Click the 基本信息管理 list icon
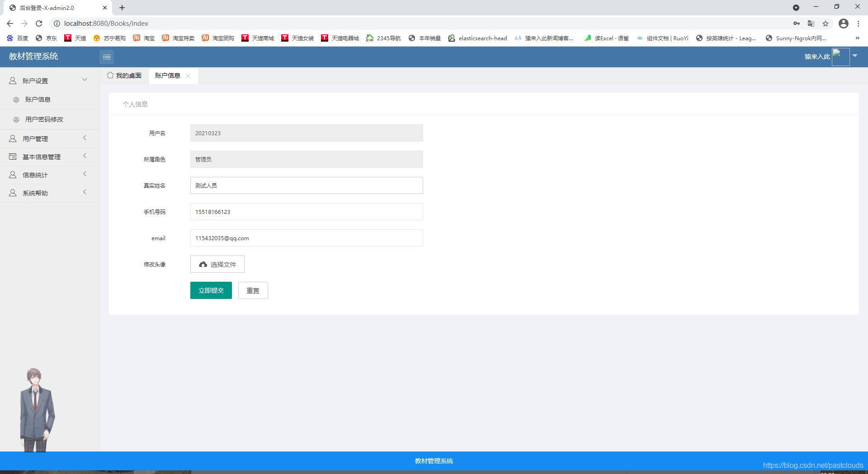This screenshot has width=868, height=474. pos(13,156)
